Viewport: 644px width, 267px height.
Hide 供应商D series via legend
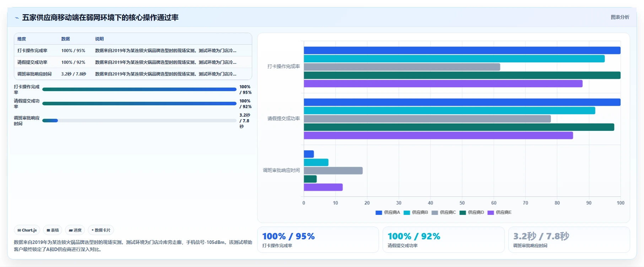pos(472,212)
